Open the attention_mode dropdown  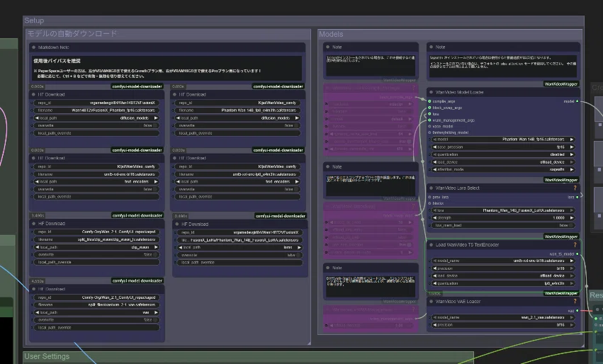click(x=503, y=169)
